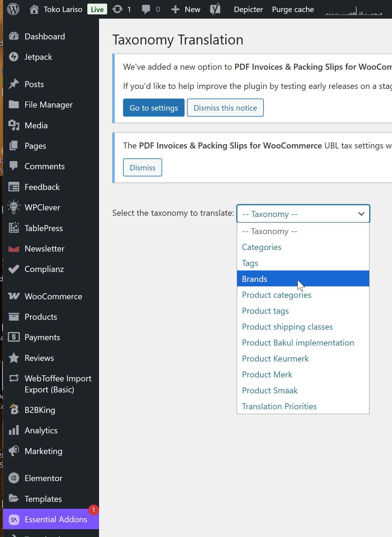Click the TablePress grid icon
The image size is (392, 537).
[x=14, y=228]
